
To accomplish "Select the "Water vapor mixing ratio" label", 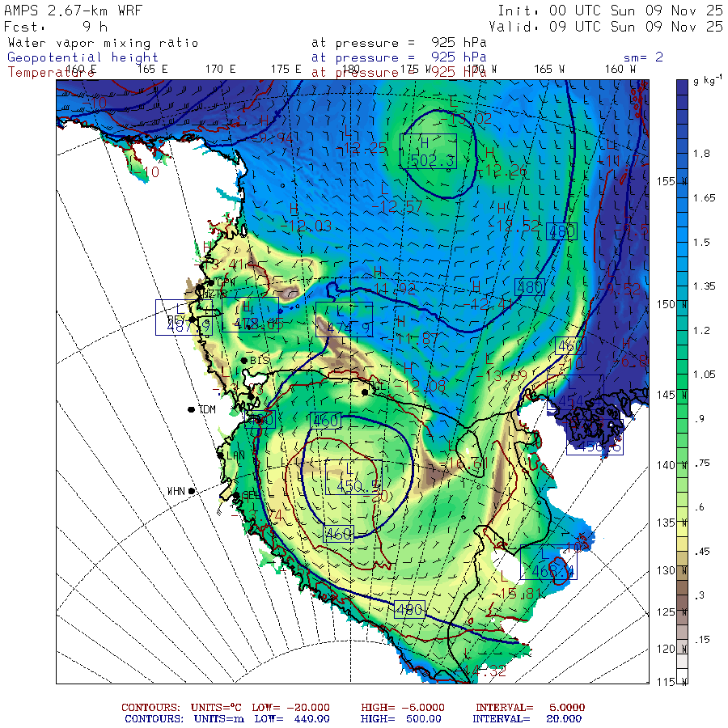I will [x=103, y=43].
